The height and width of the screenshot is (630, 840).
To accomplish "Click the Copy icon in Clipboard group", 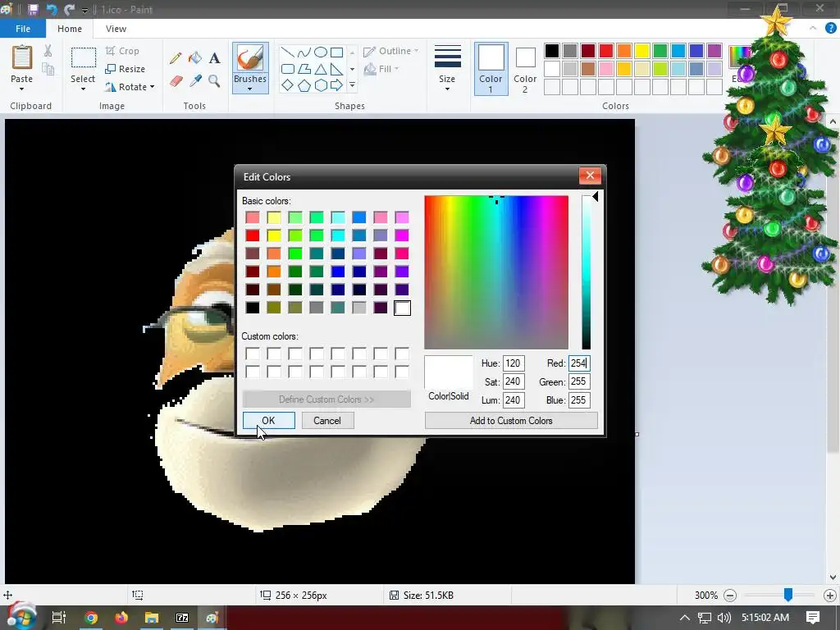I will [x=48, y=69].
